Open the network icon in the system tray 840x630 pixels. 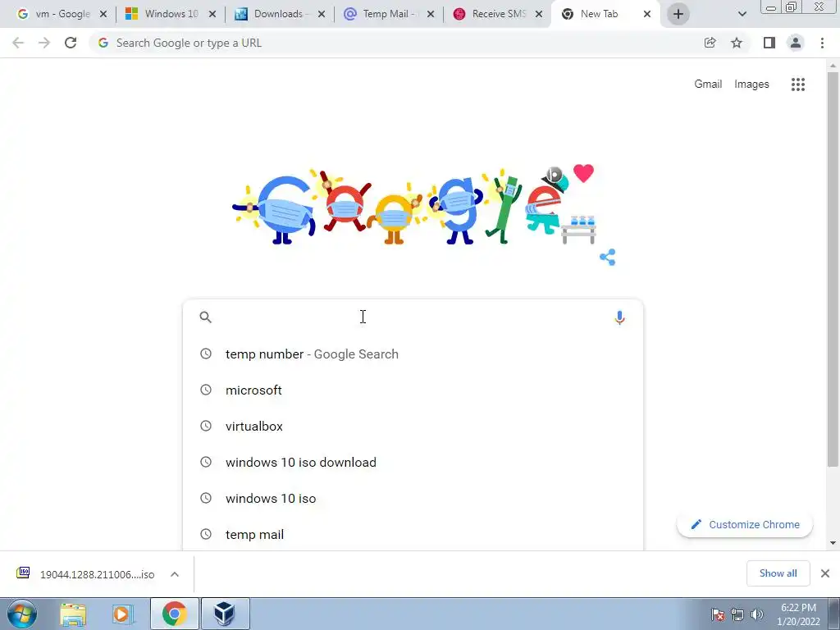[737, 614]
